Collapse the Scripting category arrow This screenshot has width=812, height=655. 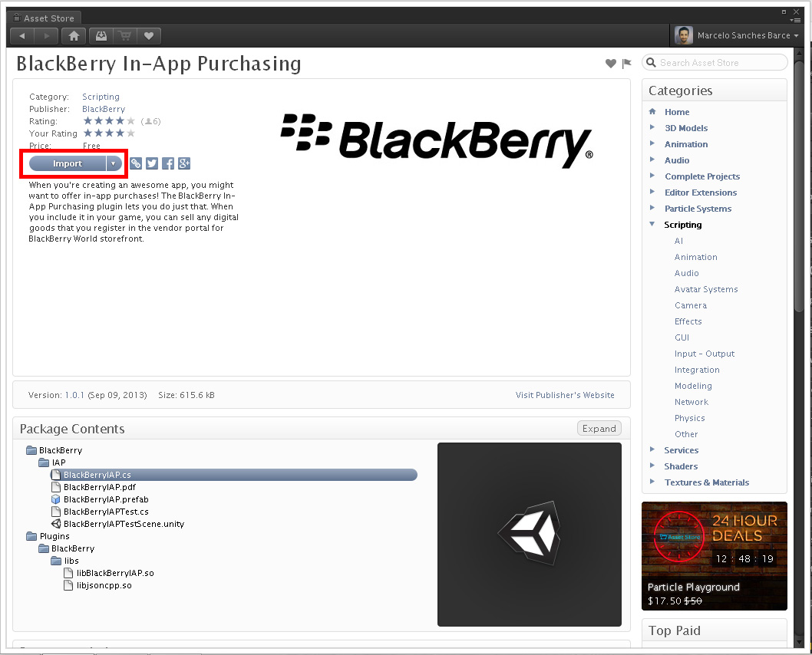[x=652, y=224]
